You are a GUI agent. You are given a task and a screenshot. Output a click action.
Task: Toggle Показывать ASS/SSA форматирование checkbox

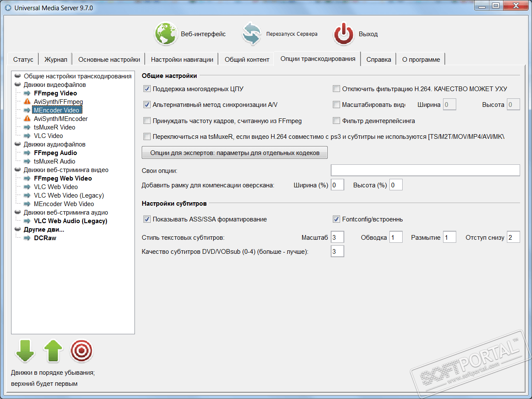[147, 219]
